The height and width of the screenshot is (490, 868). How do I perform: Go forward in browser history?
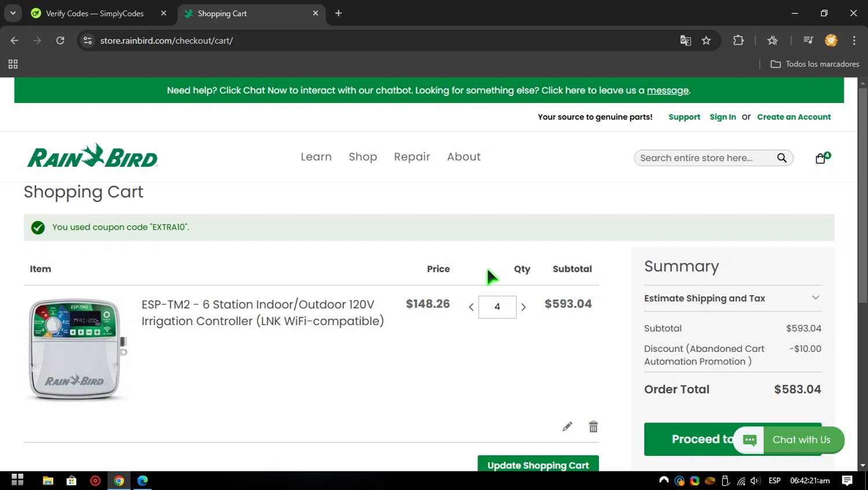[37, 40]
